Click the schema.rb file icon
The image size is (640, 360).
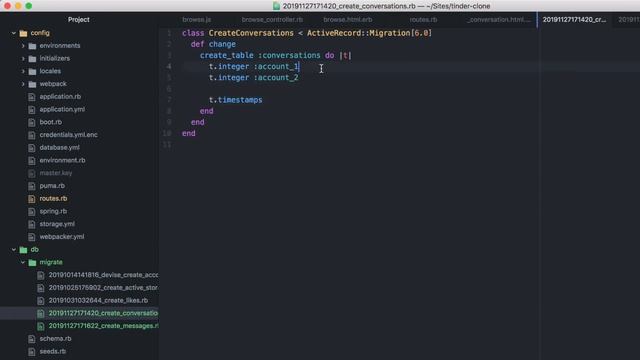pos(32,339)
